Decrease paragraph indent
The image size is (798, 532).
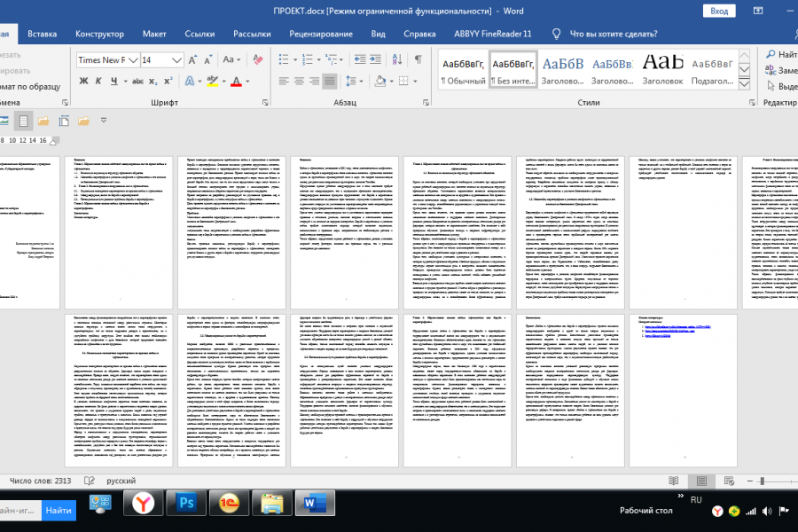[360, 60]
